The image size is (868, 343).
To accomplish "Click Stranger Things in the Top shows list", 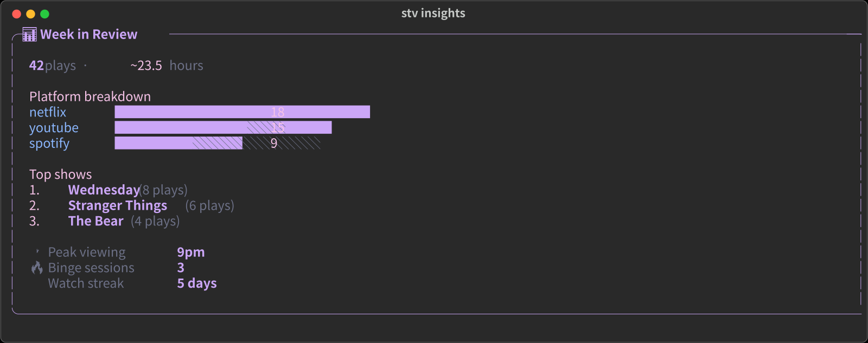I will (x=118, y=205).
